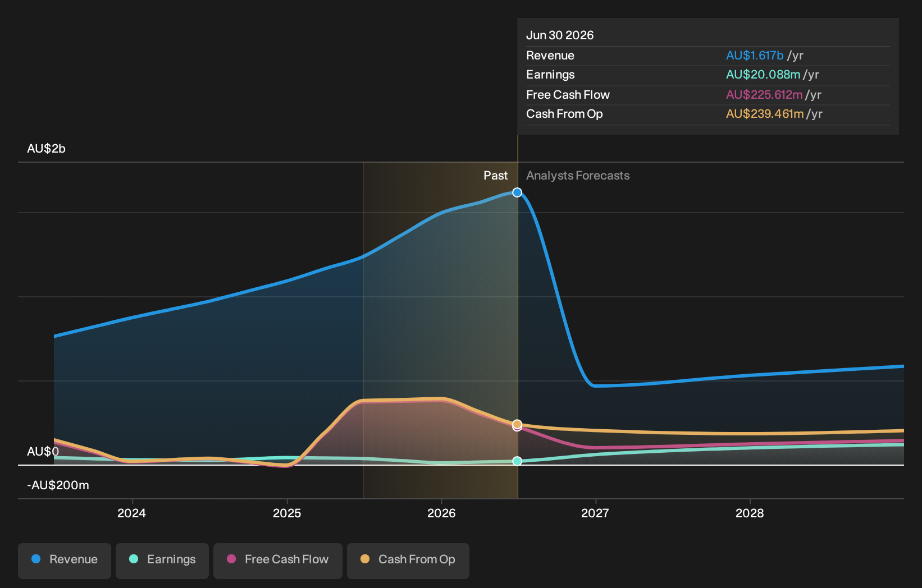Click the 2028 x-axis label

click(x=750, y=513)
